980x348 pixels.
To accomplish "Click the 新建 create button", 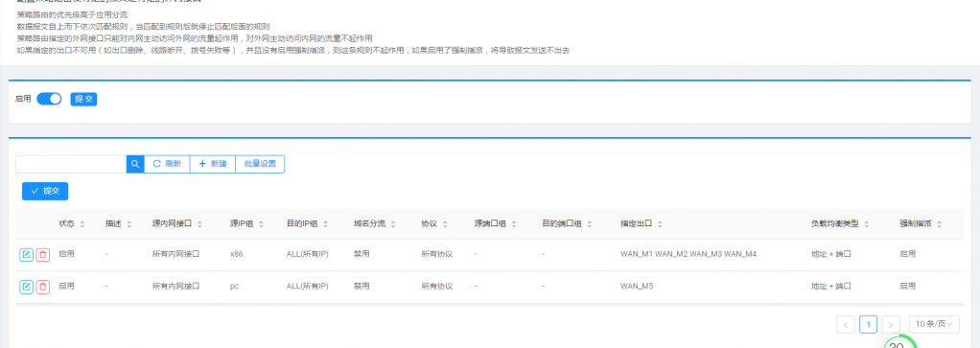I will click(x=213, y=164).
